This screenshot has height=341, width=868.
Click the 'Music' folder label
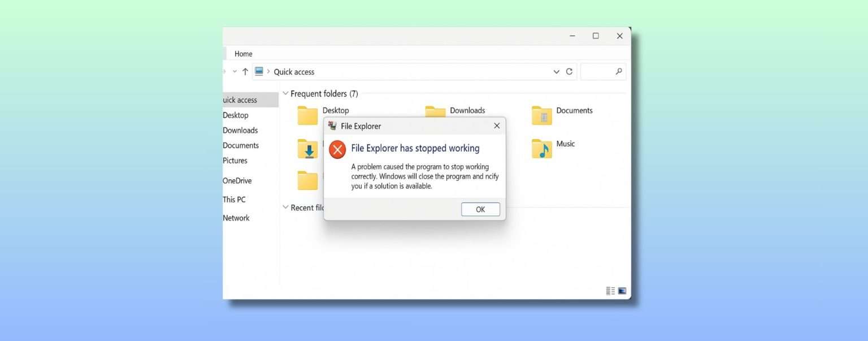(x=566, y=144)
